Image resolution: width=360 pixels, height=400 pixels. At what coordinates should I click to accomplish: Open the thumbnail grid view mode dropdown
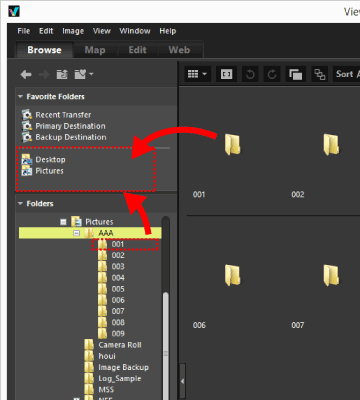(x=197, y=74)
